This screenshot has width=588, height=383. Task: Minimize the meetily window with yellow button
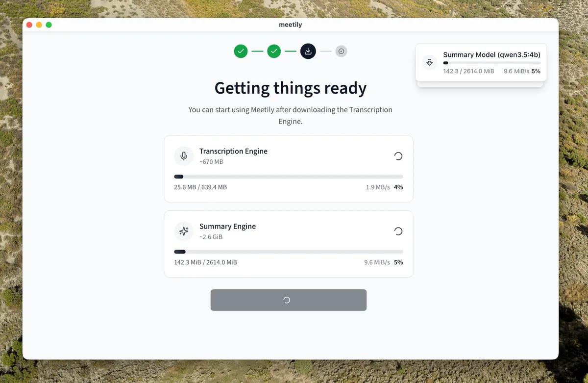click(39, 25)
